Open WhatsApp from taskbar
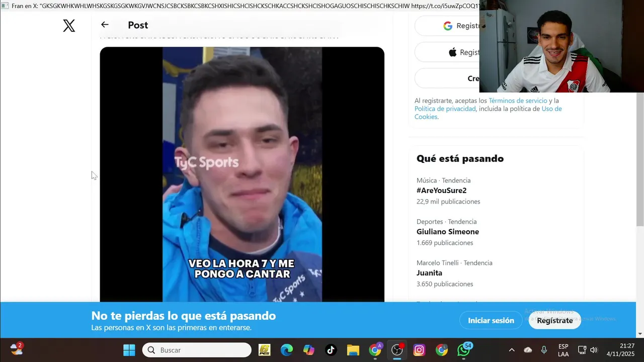 pos(464,350)
